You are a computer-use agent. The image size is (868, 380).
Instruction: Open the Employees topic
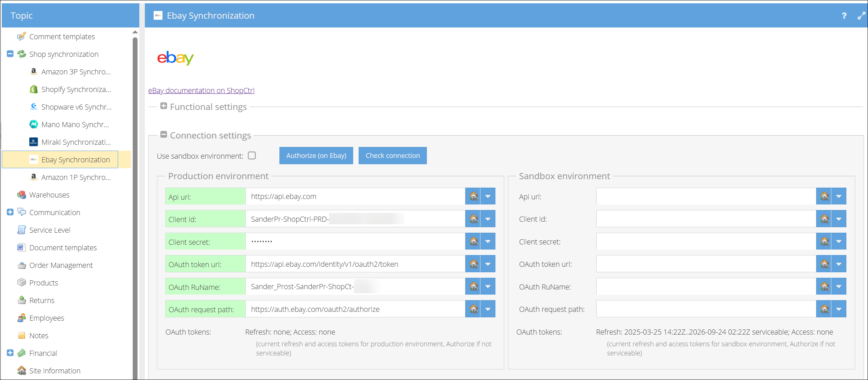(x=47, y=318)
